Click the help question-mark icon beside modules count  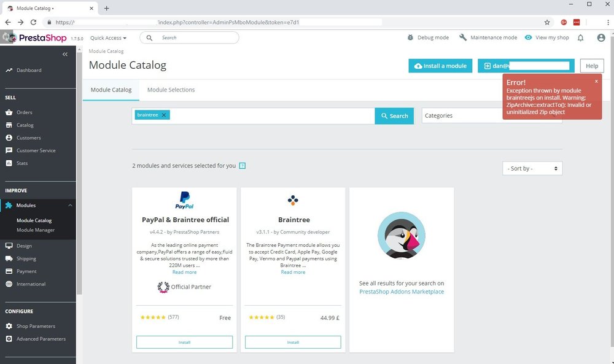coord(243,166)
